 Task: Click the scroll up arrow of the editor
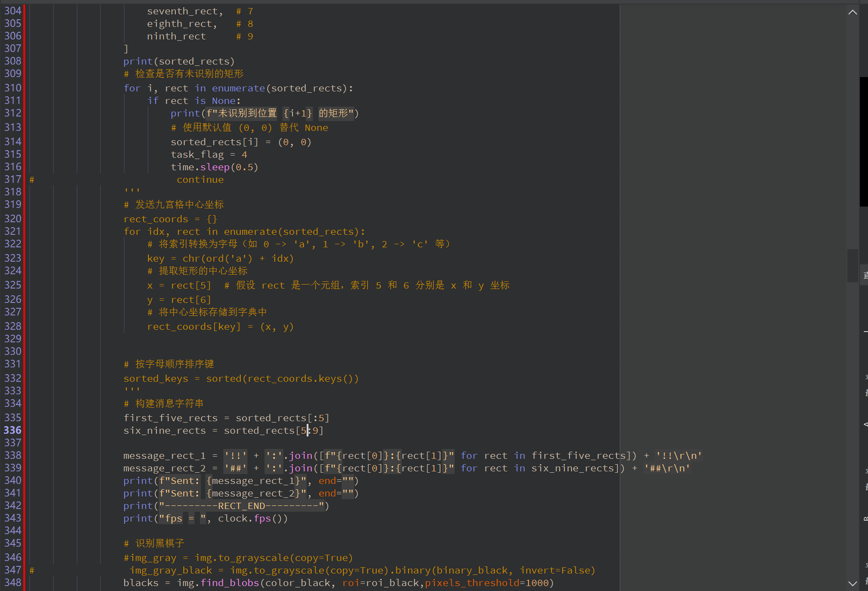tap(852, 12)
